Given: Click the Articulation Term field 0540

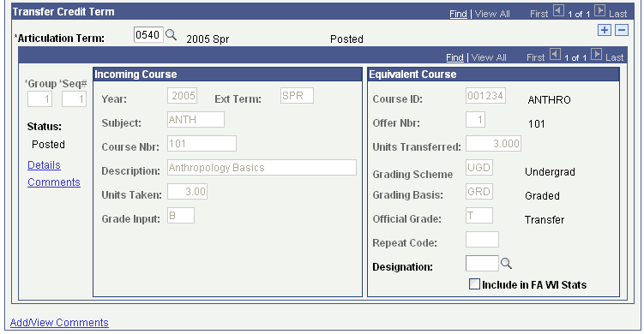Looking at the screenshot, I should (x=148, y=35).
